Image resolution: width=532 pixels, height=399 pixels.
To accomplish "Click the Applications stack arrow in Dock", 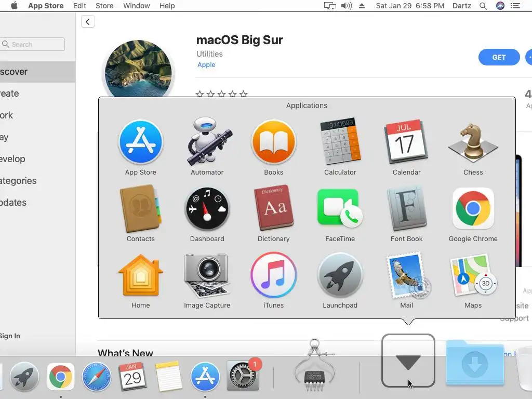I will point(408,361).
